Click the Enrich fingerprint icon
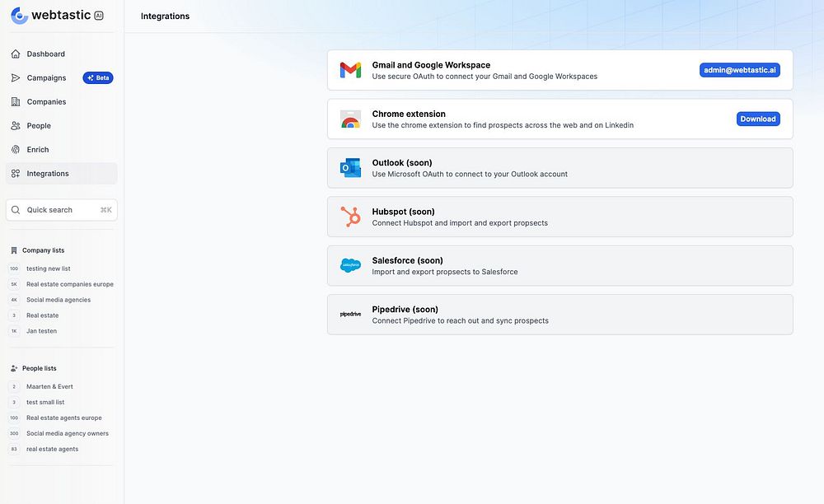824x504 pixels. [16, 150]
